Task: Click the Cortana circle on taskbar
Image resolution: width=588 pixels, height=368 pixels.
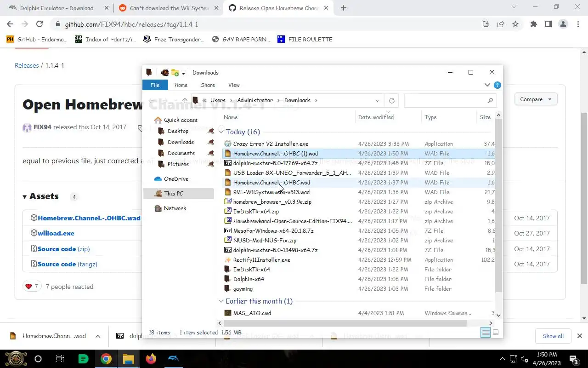Action: tap(38, 359)
